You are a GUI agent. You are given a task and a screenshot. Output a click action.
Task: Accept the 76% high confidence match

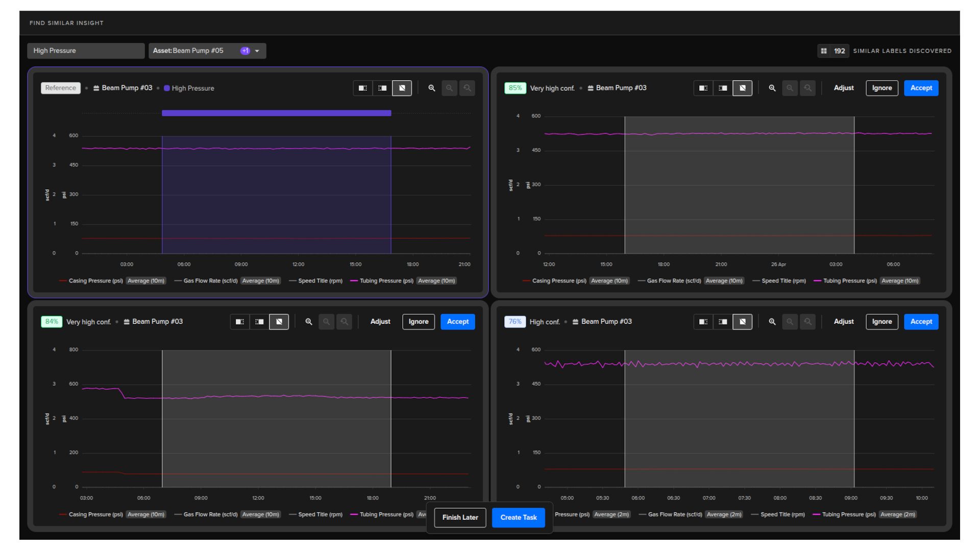coord(921,322)
